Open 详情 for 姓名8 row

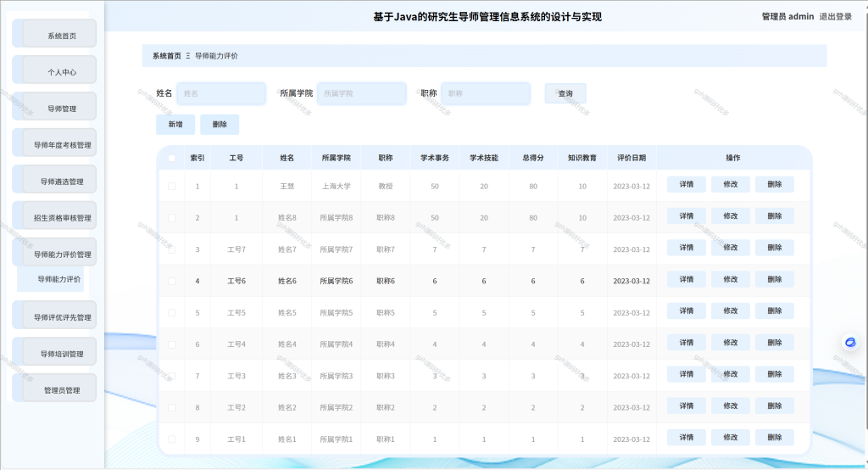(x=687, y=215)
